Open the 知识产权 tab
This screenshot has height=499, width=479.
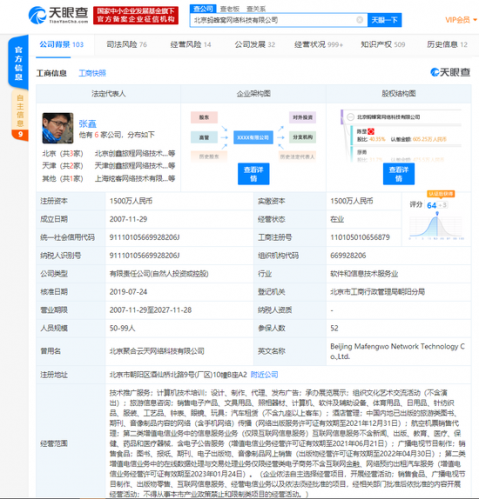click(383, 44)
